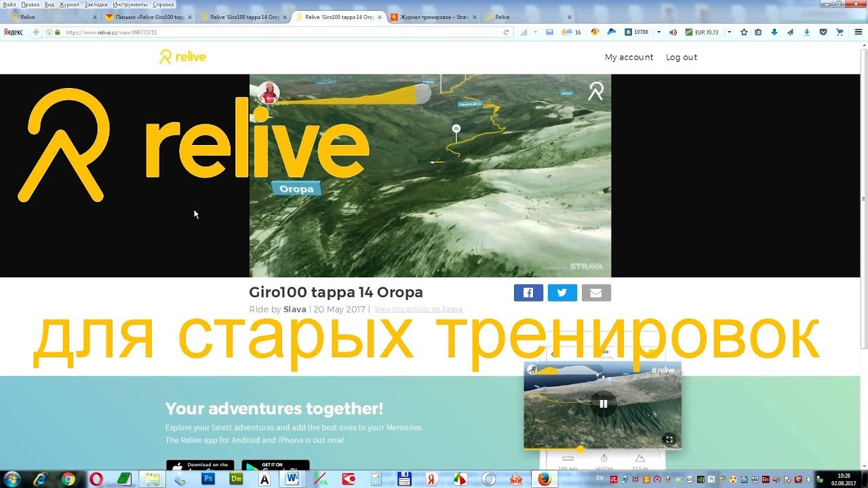The width and height of the screenshot is (868, 488).
Task: Open the Журнал menu
Action: [68, 4]
